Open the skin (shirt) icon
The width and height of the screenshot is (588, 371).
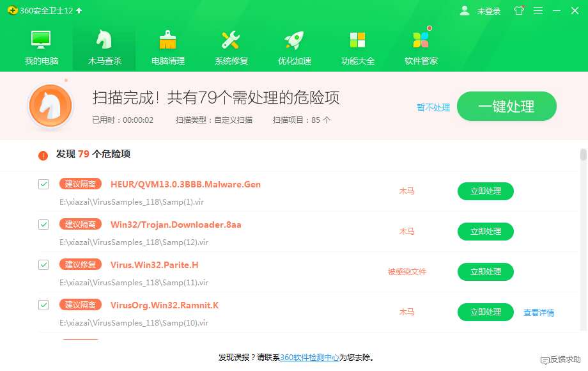(x=519, y=10)
